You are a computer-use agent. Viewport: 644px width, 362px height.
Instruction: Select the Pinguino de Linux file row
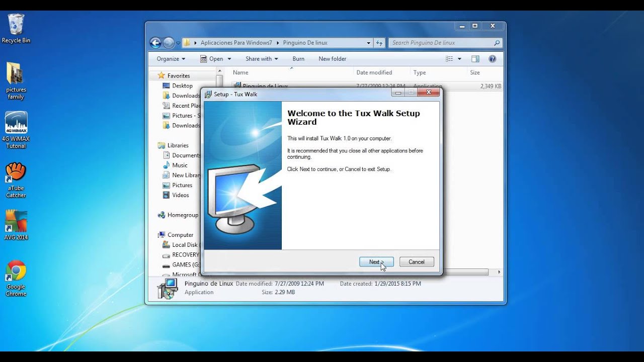[x=366, y=86]
